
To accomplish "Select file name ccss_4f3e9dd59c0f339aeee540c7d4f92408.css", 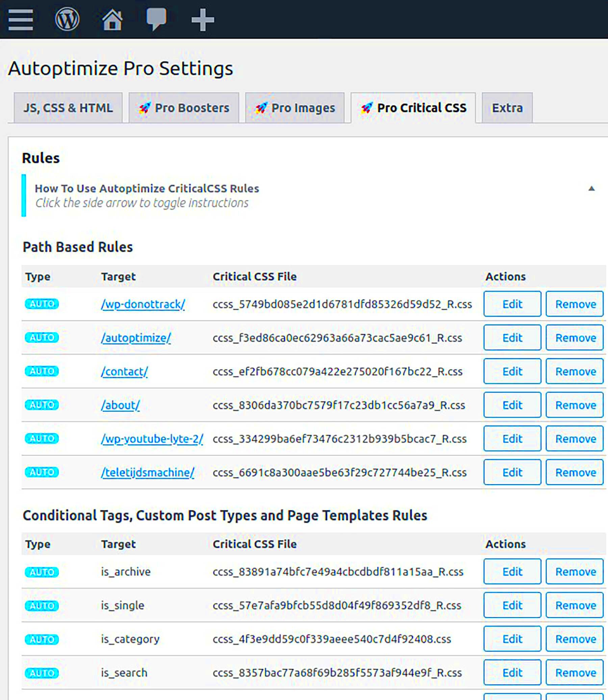I will 332,639.
